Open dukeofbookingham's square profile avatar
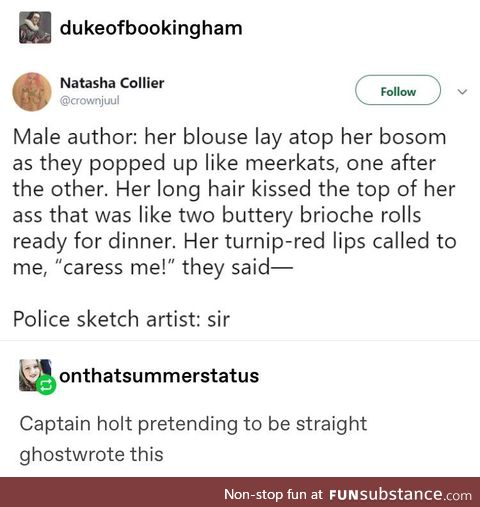 (x=35, y=27)
